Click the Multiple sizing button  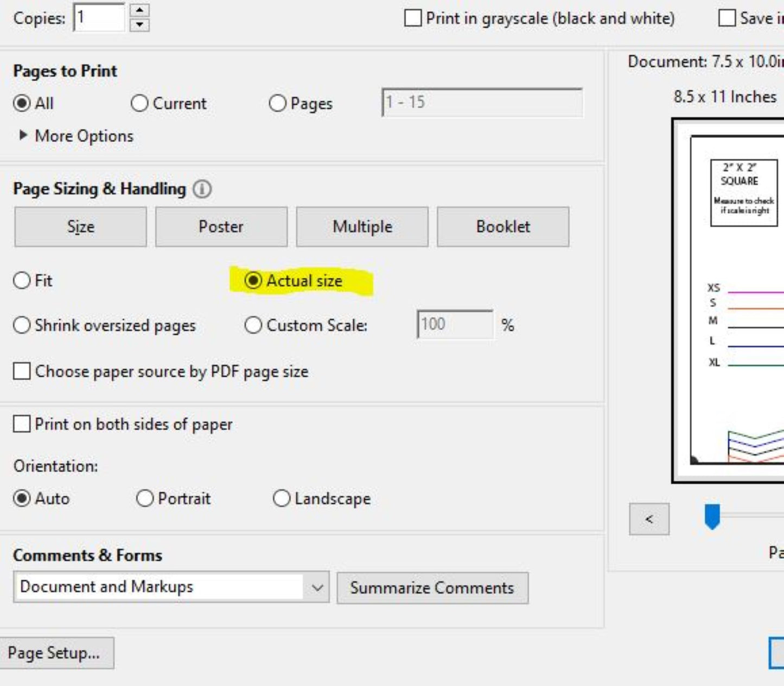pyautogui.click(x=362, y=227)
